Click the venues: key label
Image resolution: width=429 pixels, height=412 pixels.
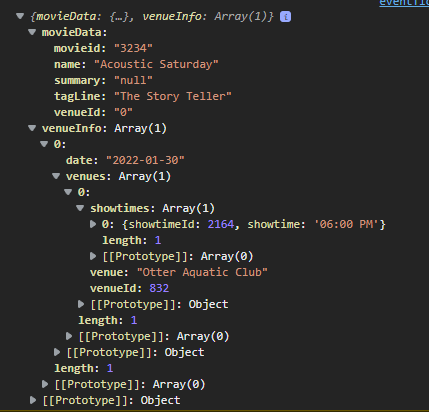pos(88,176)
